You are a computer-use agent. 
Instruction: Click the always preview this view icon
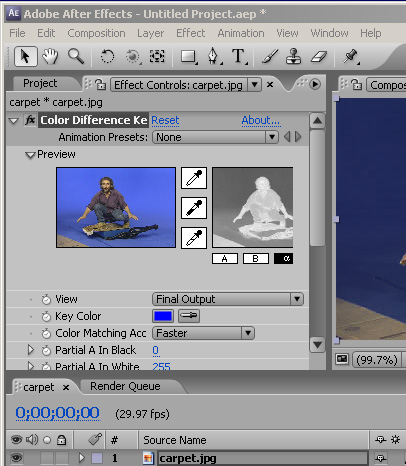pyautogui.click(x=342, y=359)
